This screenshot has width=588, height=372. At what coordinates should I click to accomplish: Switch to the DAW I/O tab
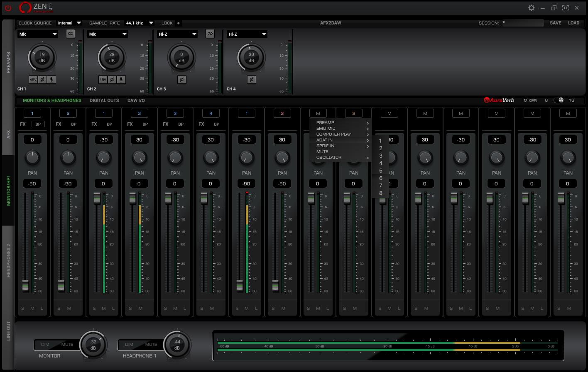click(x=136, y=100)
